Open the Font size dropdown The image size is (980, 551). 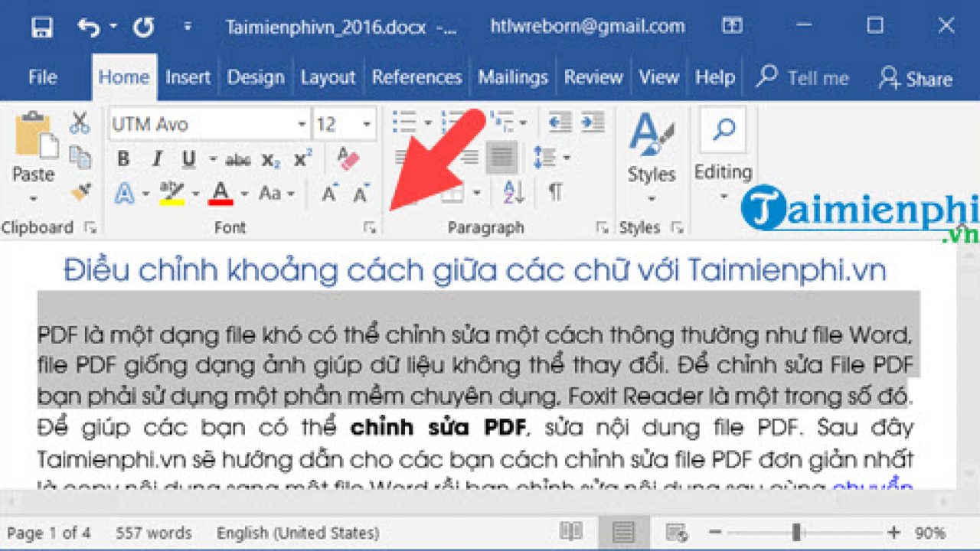tap(365, 123)
